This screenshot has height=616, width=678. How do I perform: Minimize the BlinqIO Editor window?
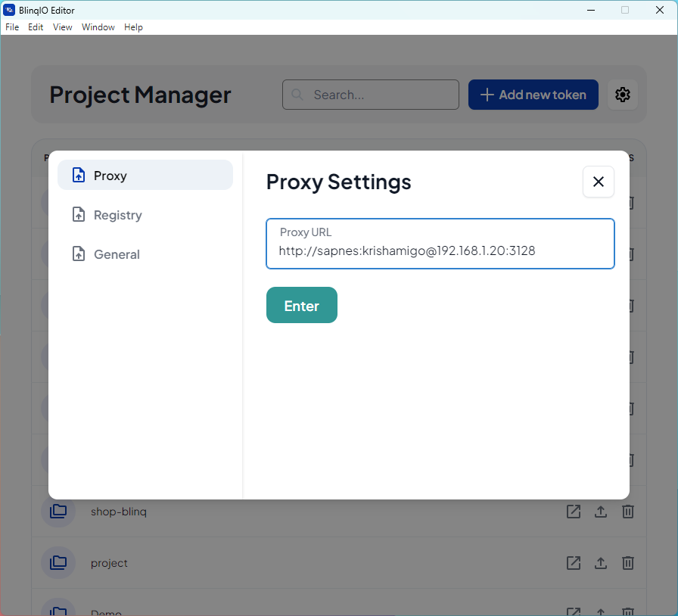591,10
